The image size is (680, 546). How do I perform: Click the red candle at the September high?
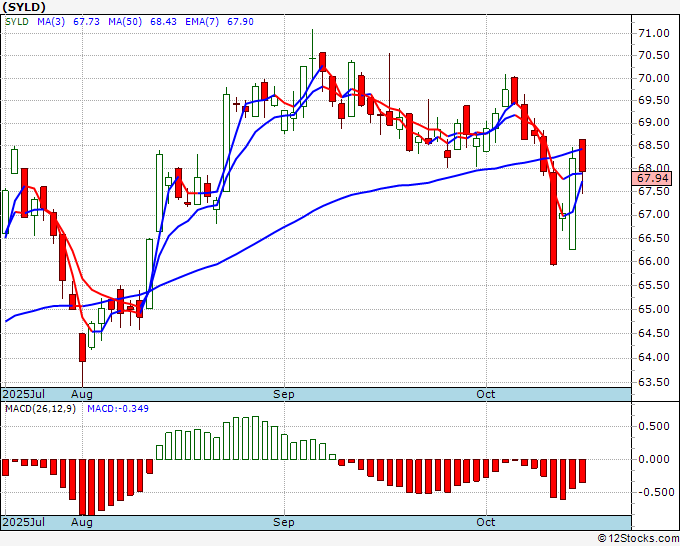click(323, 62)
